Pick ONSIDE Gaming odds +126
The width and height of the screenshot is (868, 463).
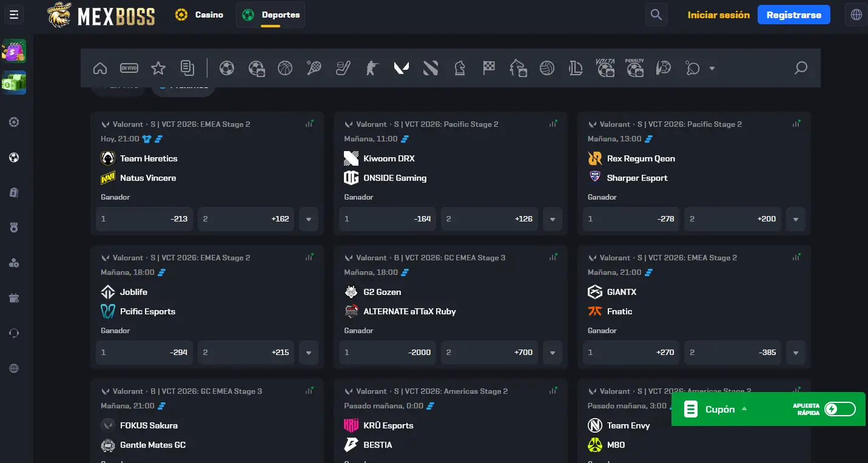click(x=490, y=219)
